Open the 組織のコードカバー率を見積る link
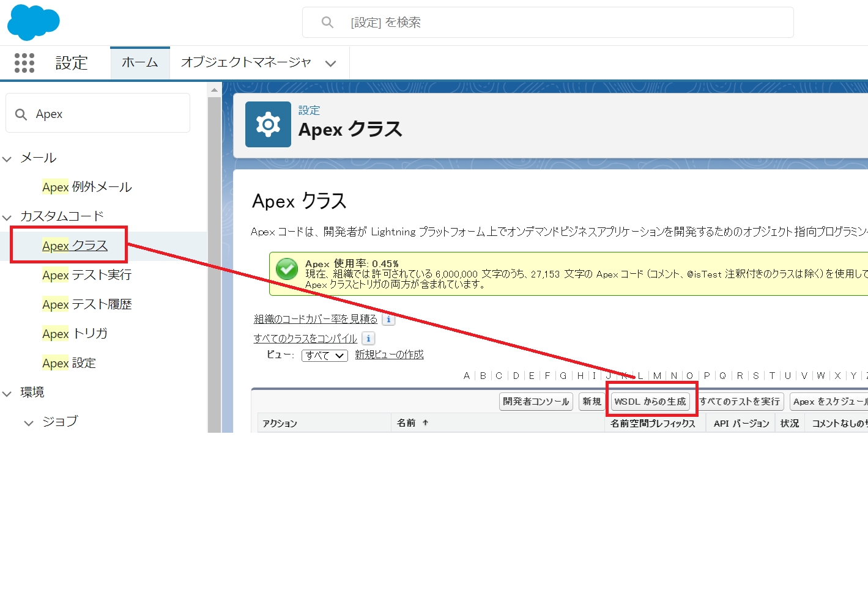 [316, 319]
